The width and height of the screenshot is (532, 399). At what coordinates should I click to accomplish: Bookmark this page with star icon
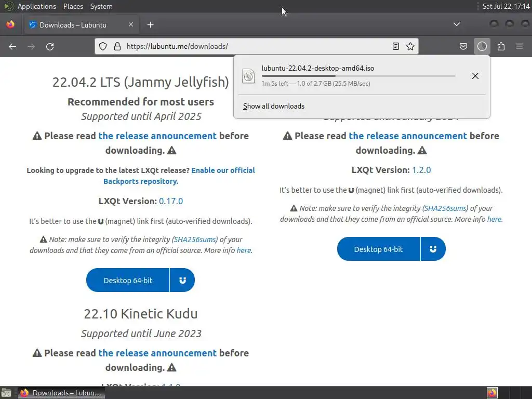click(410, 46)
